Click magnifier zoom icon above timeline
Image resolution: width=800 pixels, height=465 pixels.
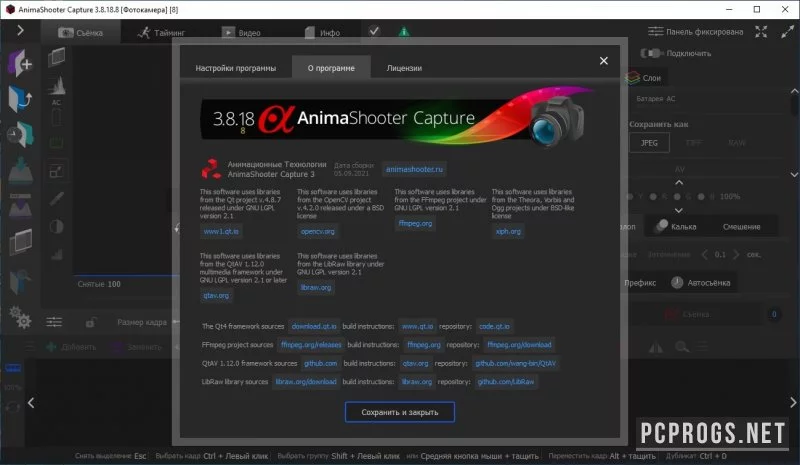coord(681,347)
